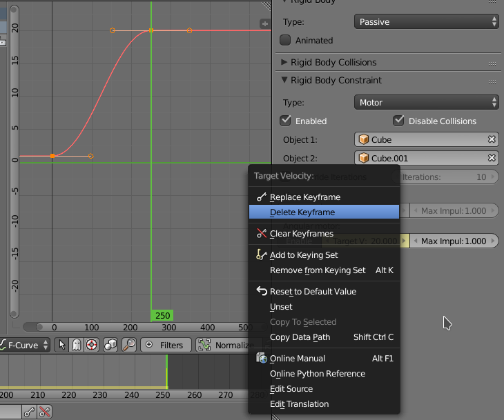Screen dimensions: 504x420
Task: Clear the Object 2 Cube.001 field
Action: coord(492,158)
